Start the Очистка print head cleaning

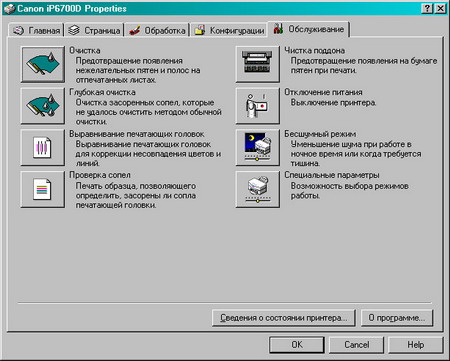coord(43,64)
